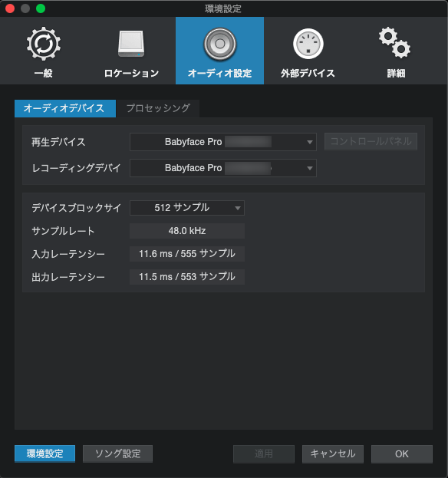
Task: Switch to the プロセッシング tab
Action: 159,108
